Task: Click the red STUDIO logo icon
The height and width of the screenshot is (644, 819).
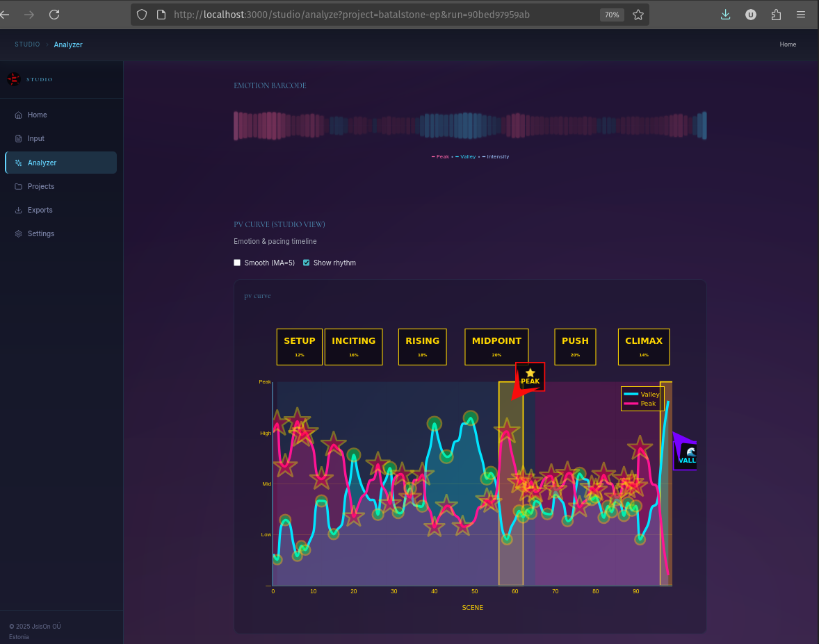Action: (14, 79)
